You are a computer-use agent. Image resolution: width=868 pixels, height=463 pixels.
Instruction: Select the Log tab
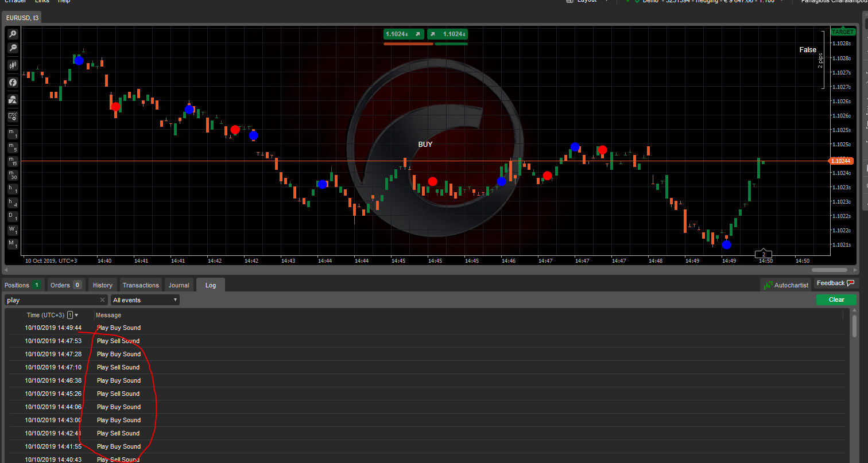pyautogui.click(x=211, y=285)
